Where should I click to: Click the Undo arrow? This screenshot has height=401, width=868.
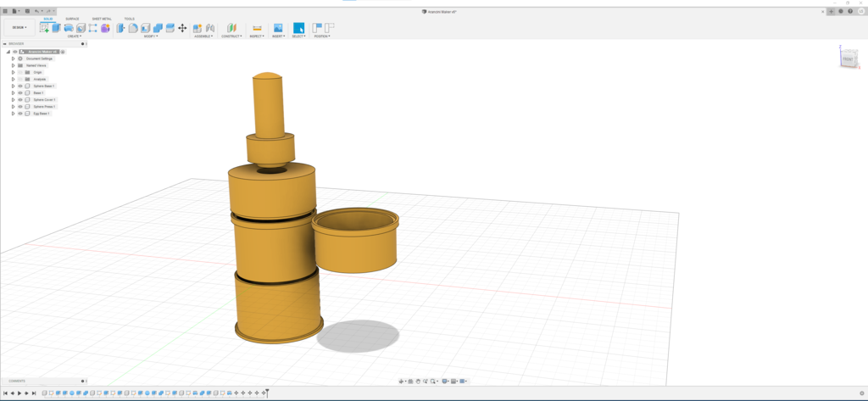(36, 11)
